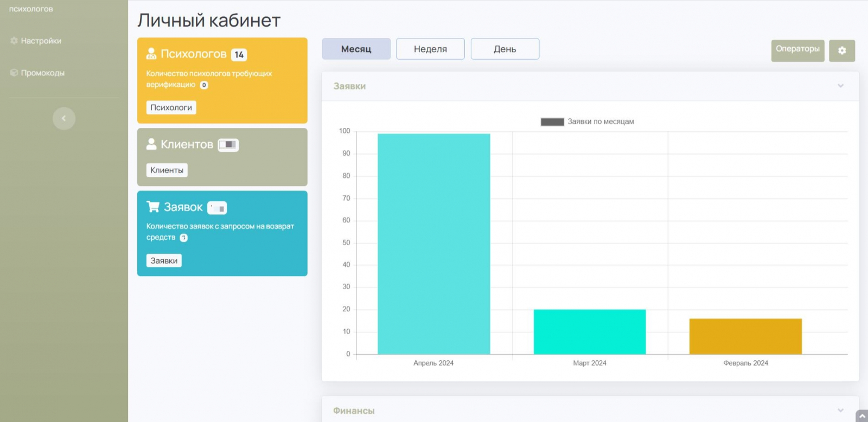Open the Заявки button in the blue card
Image resolution: width=868 pixels, height=422 pixels.
coord(164,261)
